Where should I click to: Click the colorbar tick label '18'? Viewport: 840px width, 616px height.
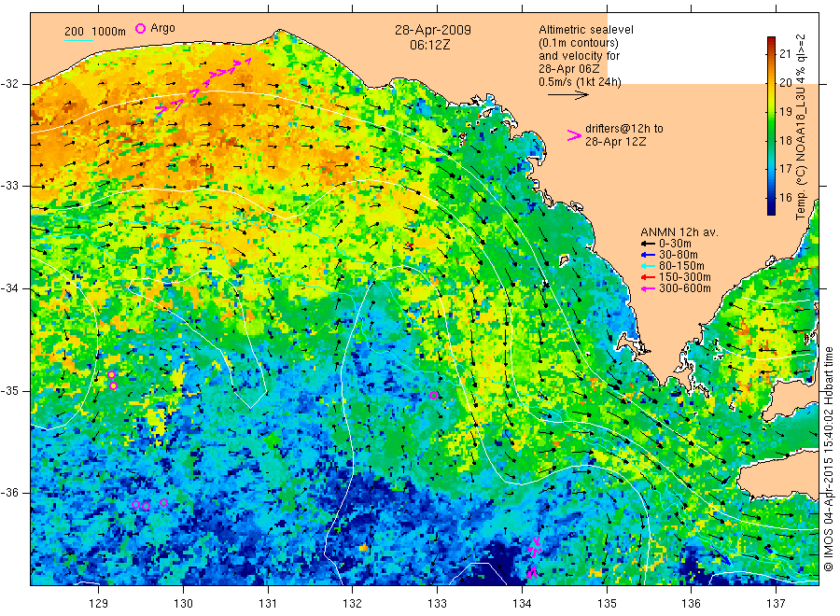coord(785,140)
